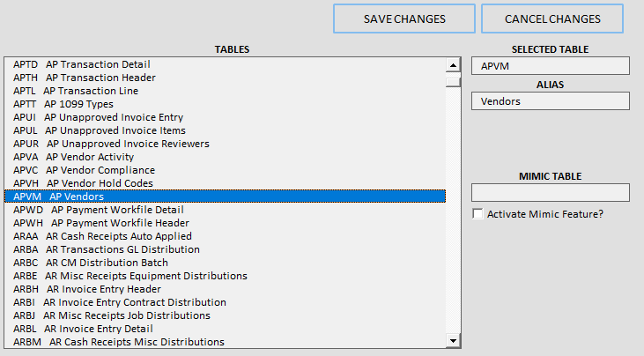Select highlighted APVM AP Vendors row

(225, 197)
